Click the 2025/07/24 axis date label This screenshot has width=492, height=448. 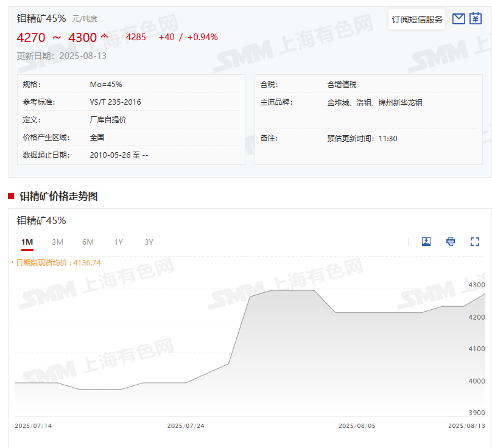point(186,426)
